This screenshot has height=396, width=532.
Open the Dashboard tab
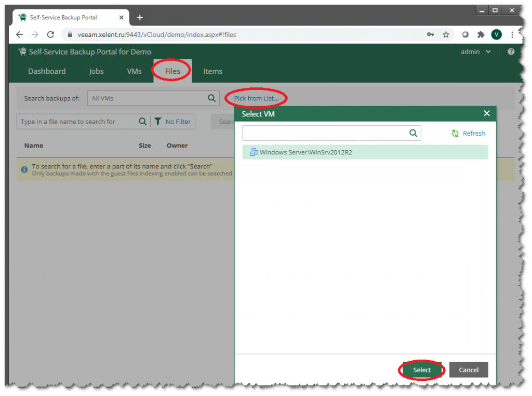pyautogui.click(x=47, y=71)
